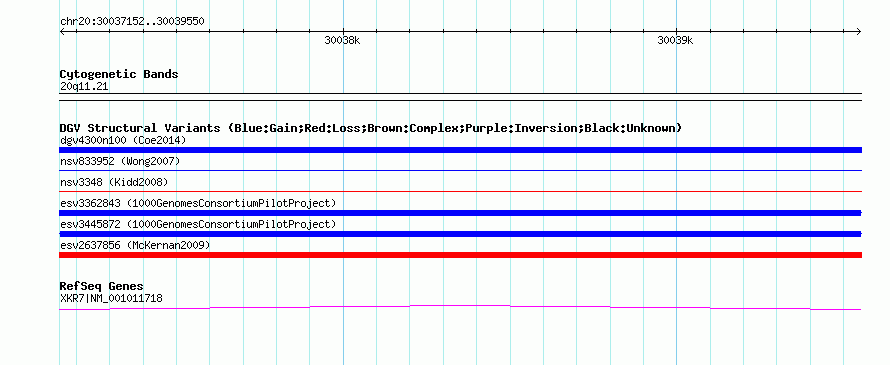Select the DGV Structural Variants track heading
The height and width of the screenshot is (365, 890).
tap(371, 128)
